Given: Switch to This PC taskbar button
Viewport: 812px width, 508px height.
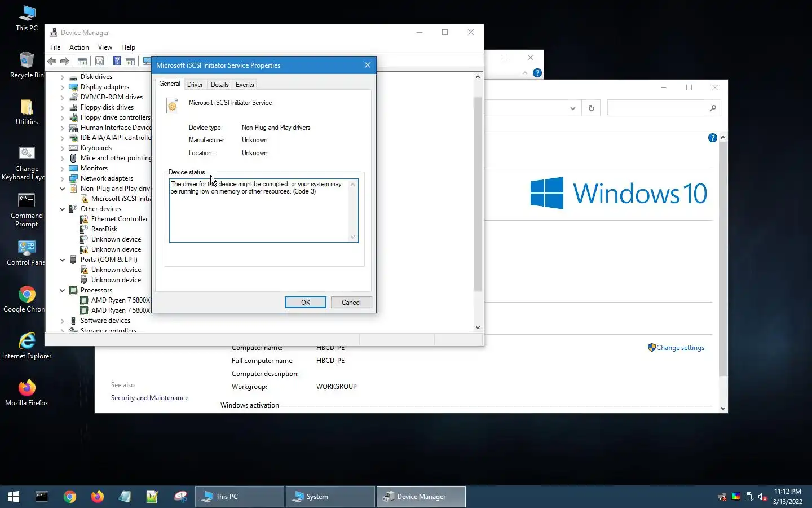Looking at the screenshot, I should point(240,497).
